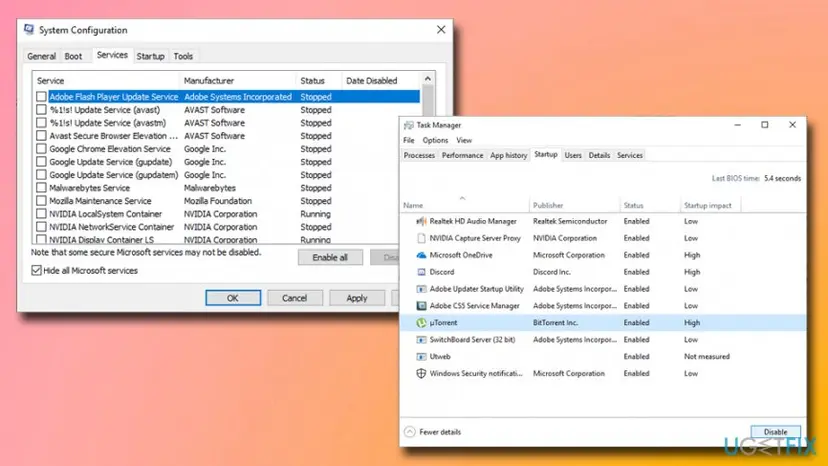Check Google Chrome Elevation Service checkbox
The width and height of the screenshot is (828, 466).
(x=41, y=149)
